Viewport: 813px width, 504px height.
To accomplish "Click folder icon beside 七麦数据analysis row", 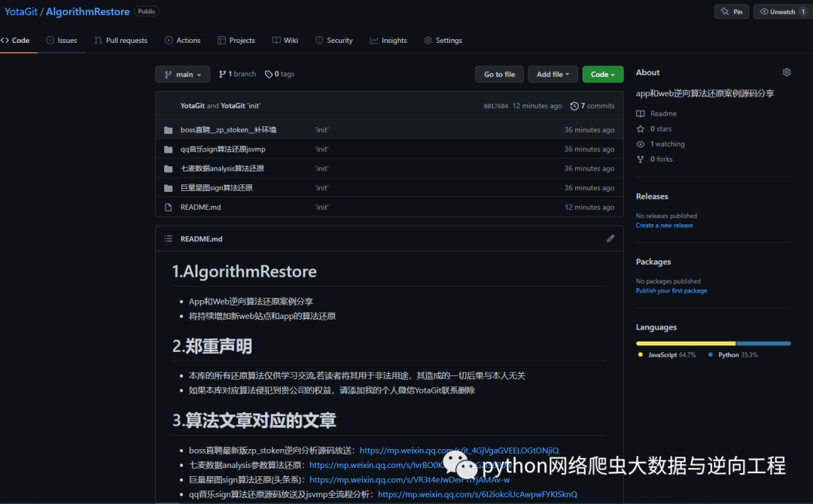I will (168, 169).
